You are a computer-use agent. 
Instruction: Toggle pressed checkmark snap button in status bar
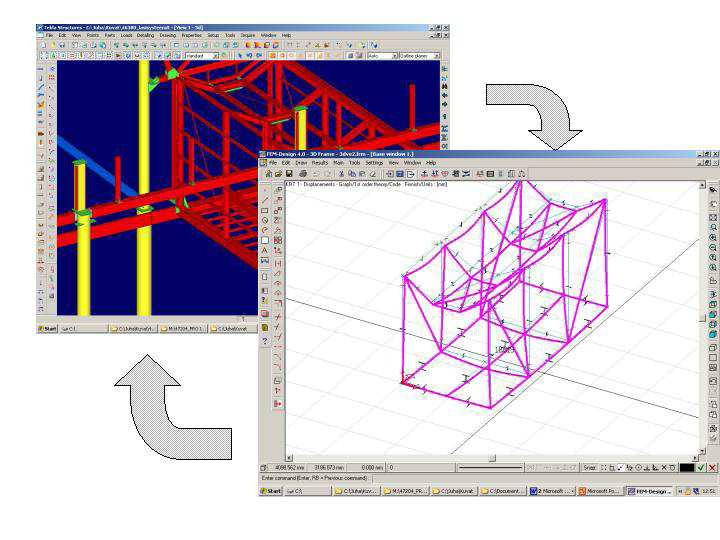coord(619,467)
